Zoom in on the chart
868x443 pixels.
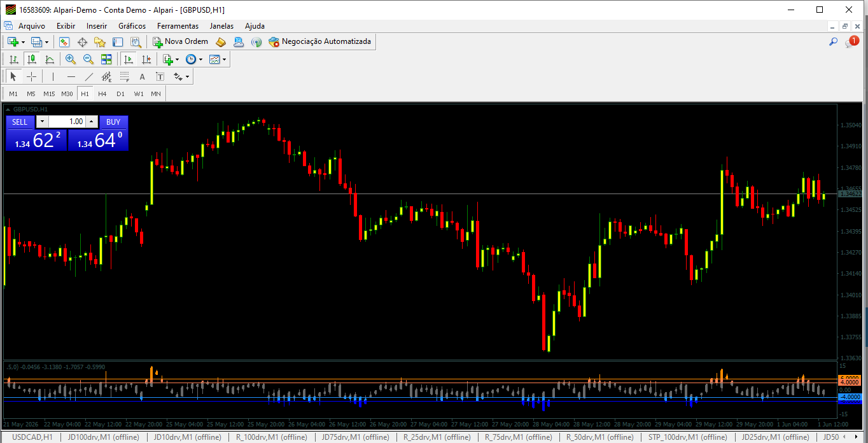point(71,59)
